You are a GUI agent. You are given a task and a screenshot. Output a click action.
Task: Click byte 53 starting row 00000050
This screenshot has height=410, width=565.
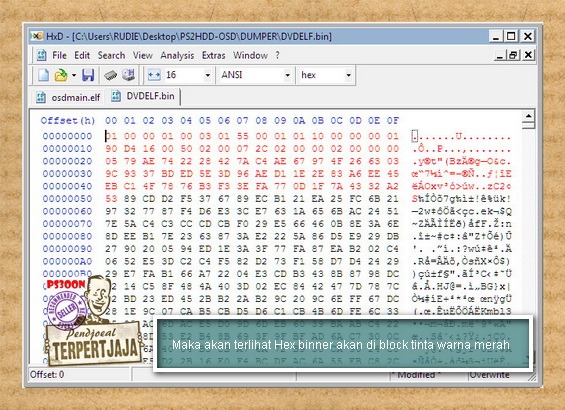point(111,199)
